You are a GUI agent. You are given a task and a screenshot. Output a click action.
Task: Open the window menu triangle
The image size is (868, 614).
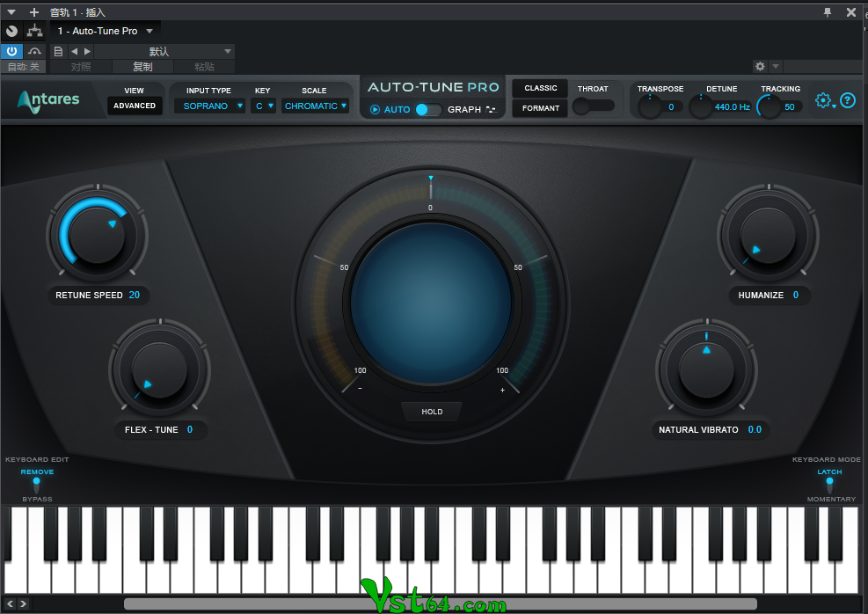coord(11,12)
